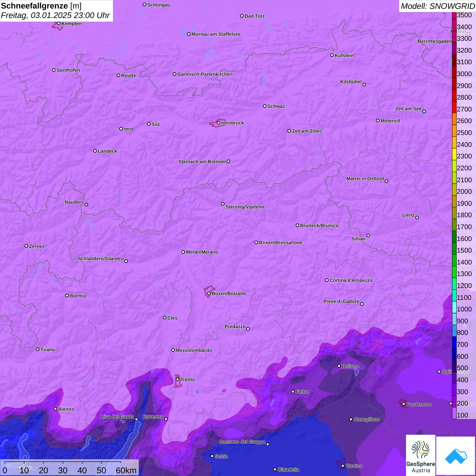Click the Schneefallgrenze [m] title

pyautogui.click(x=41, y=6)
